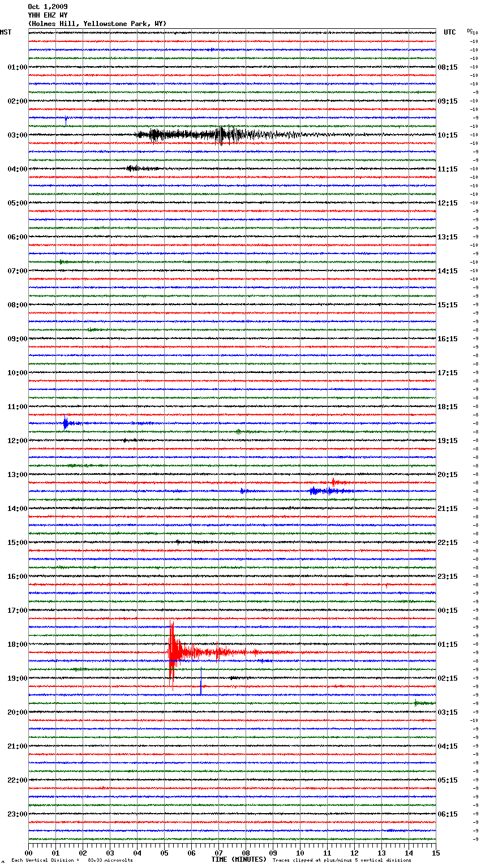Click the date header "Oct 1,2009"

click(48, 7)
